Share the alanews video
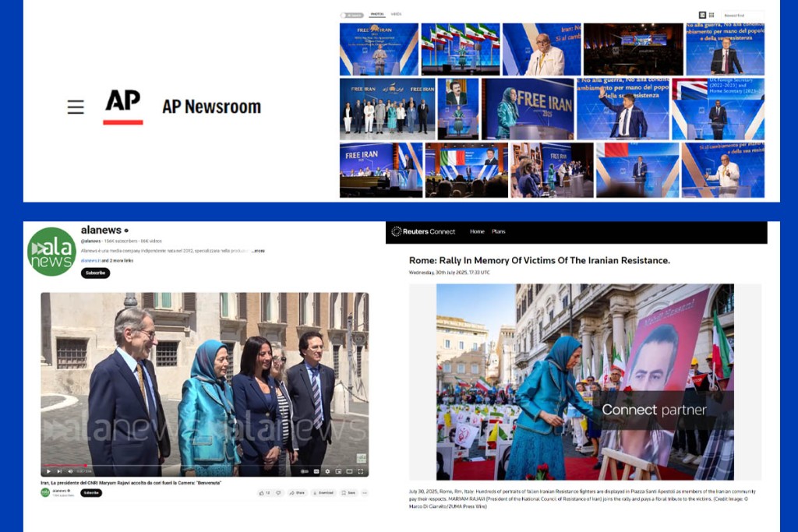Viewport: 798px width, 532px height. (x=297, y=493)
